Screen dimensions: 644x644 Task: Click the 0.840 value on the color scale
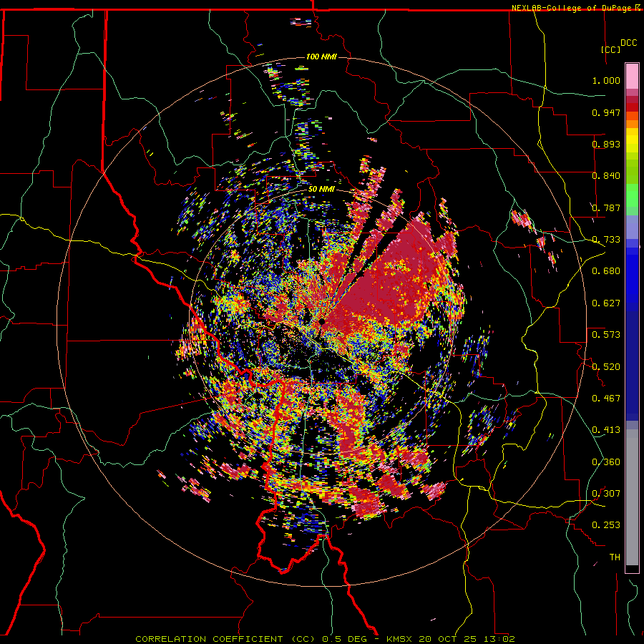[x=606, y=176]
